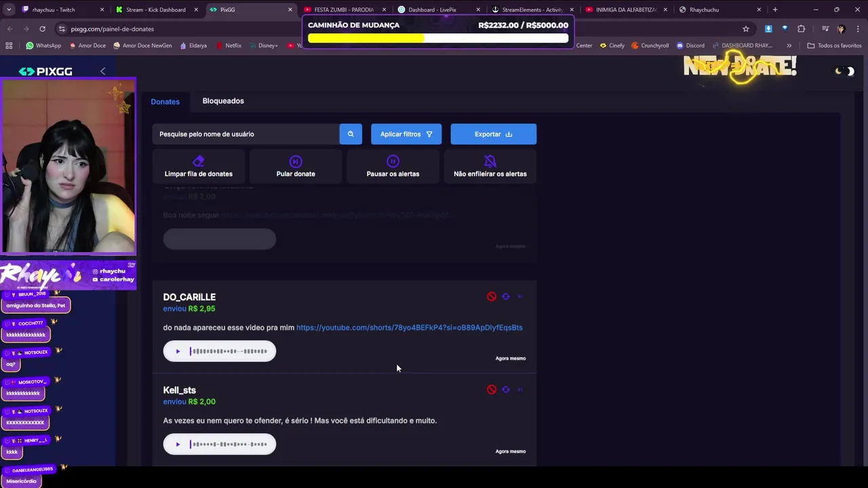Bookmark this page with star icon
This screenshot has height=488, width=868.
[746, 28]
